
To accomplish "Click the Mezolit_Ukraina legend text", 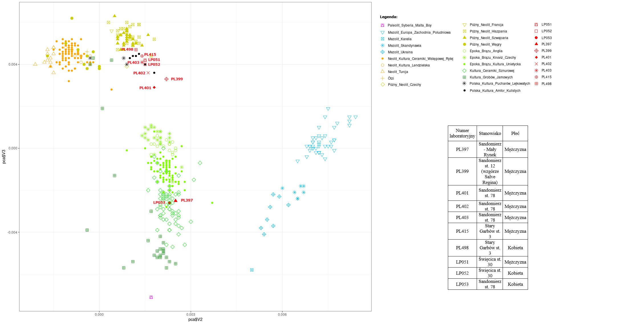I will point(400,52).
